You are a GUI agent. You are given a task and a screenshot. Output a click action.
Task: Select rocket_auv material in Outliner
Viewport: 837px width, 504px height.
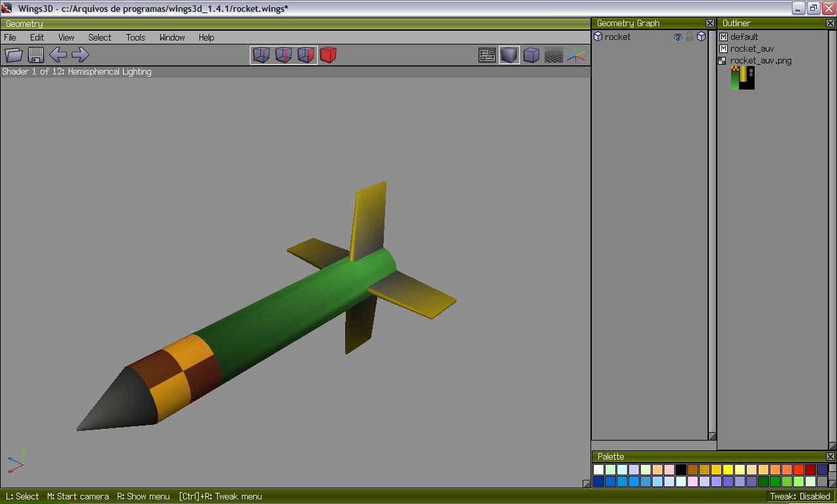[x=752, y=48]
